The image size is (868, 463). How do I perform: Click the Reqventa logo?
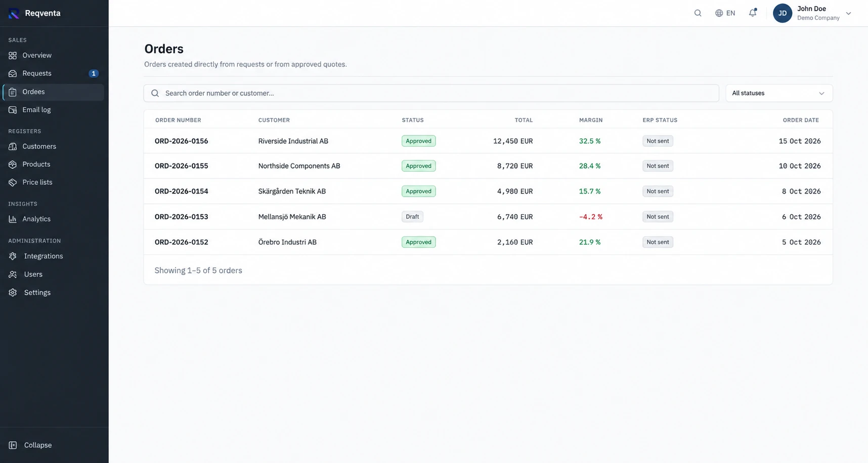14,13
